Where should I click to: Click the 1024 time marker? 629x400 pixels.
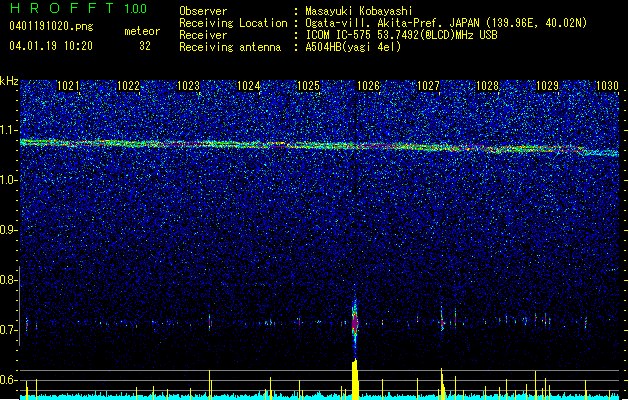point(248,86)
